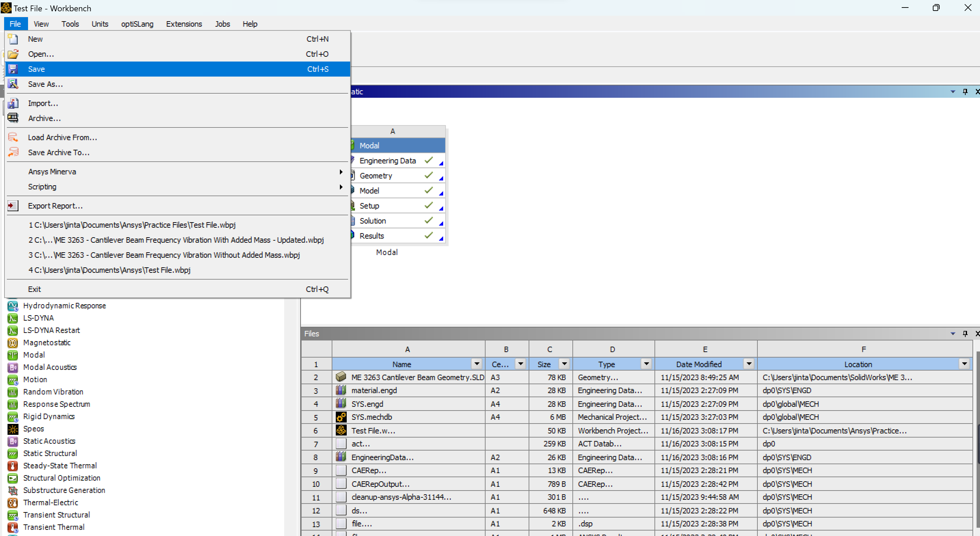Image resolution: width=980 pixels, height=536 pixels.
Task: Choose Exit from the File menu
Action: pyautogui.click(x=177, y=289)
